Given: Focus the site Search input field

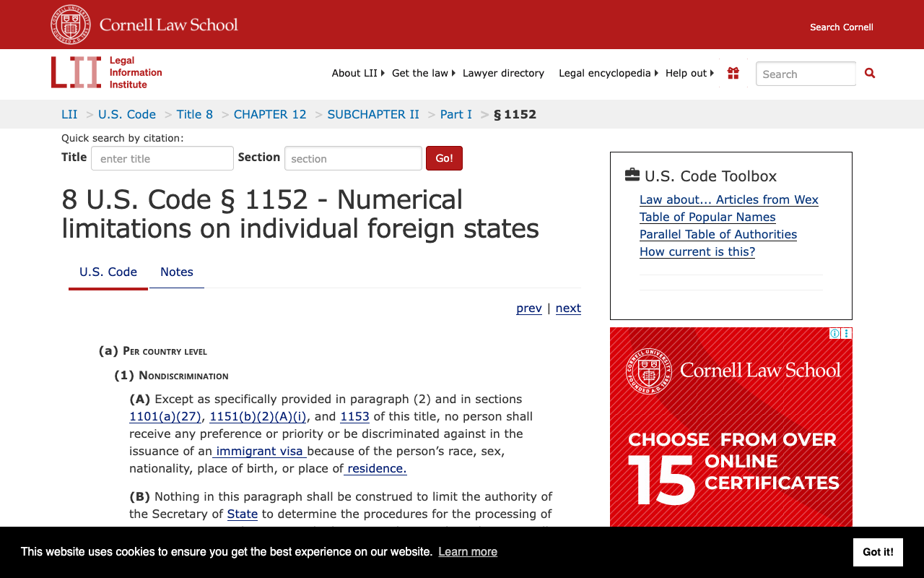Looking at the screenshot, I should [x=806, y=74].
